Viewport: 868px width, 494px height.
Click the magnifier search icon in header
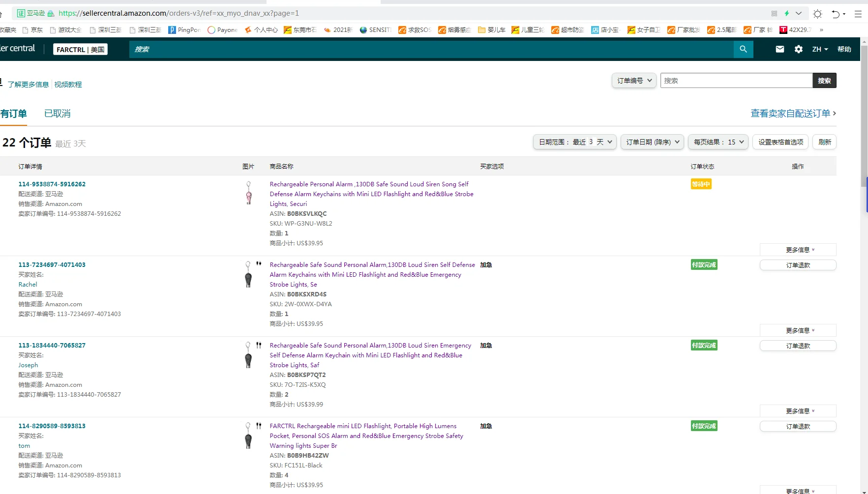[x=743, y=49]
